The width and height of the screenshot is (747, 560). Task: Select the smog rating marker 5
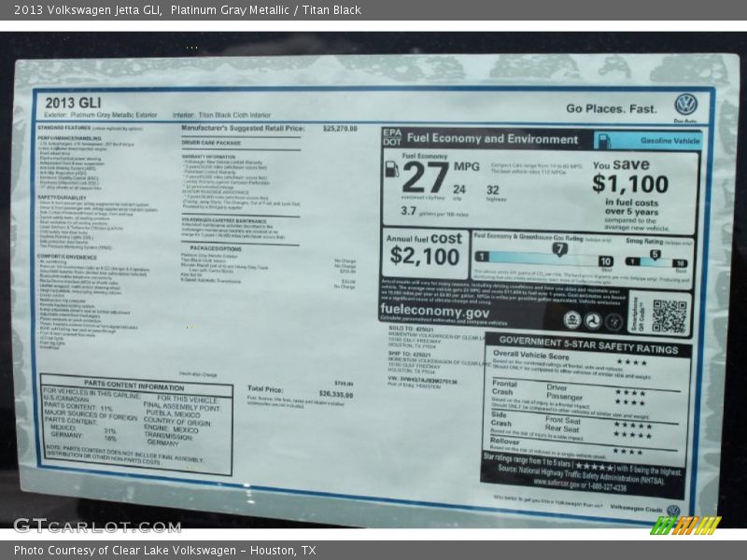[655, 254]
